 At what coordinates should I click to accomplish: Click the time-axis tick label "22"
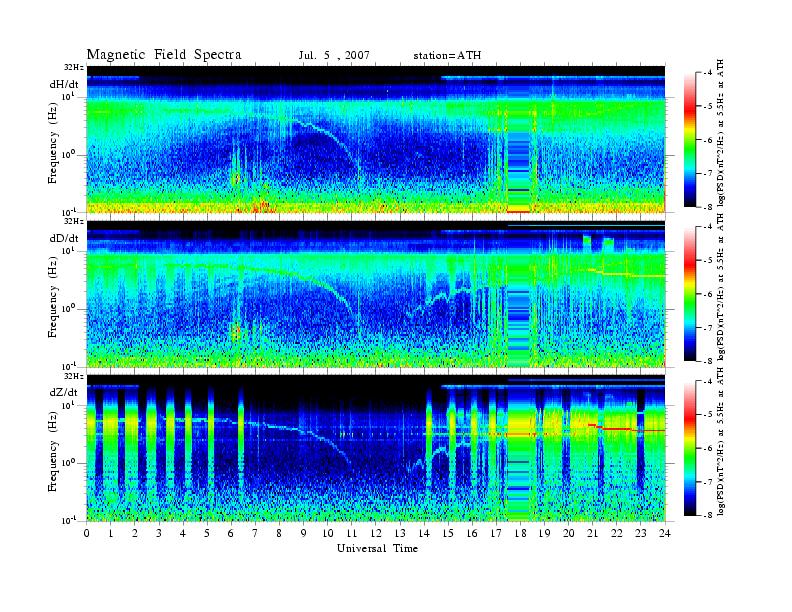point(617,533)
